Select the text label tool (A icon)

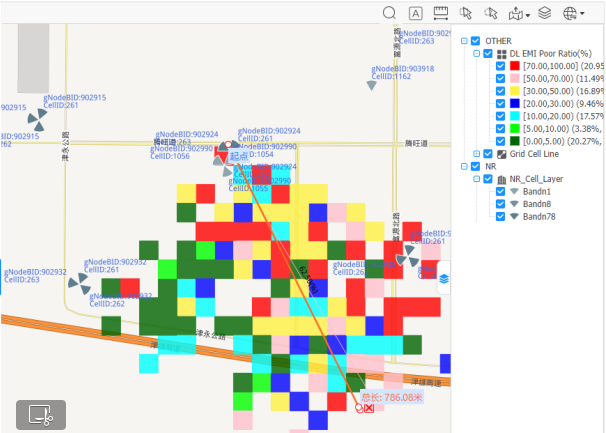(415, 14)
